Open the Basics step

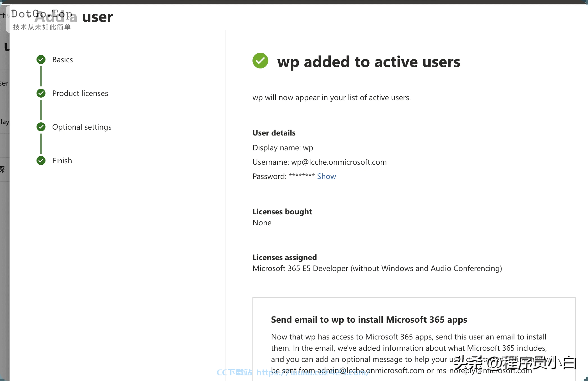(63, 59)
